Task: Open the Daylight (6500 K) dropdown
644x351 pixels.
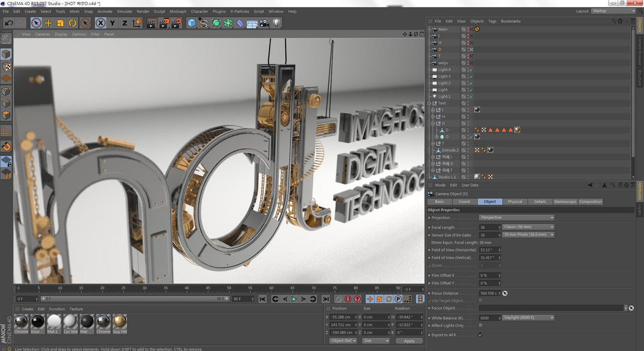Action: point(528,317)
